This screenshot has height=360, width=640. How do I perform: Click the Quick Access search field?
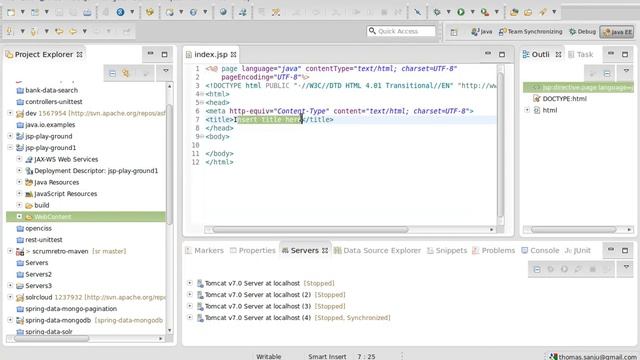[x=401, y=31]
